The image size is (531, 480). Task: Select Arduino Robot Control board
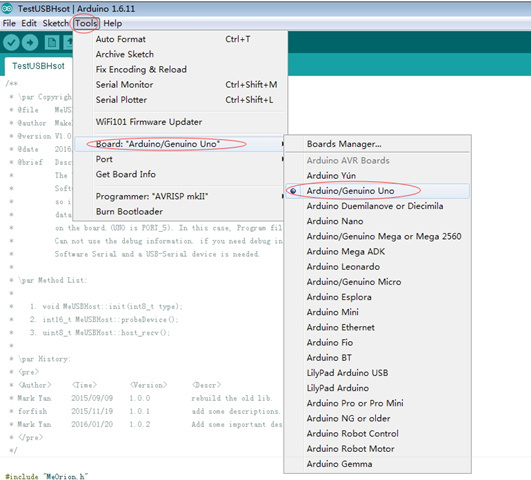377,434
